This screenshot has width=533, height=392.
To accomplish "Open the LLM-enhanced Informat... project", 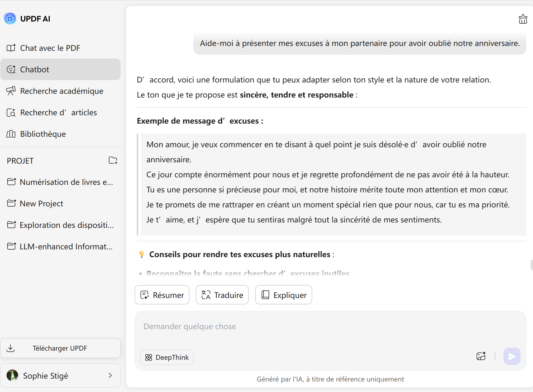I will (x=66, y=246).
